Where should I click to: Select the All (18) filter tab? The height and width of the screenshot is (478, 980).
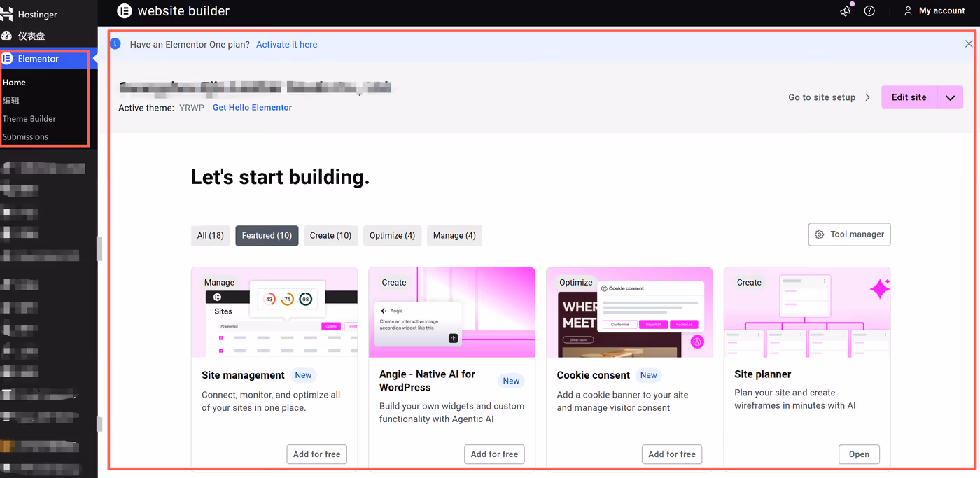211,235
